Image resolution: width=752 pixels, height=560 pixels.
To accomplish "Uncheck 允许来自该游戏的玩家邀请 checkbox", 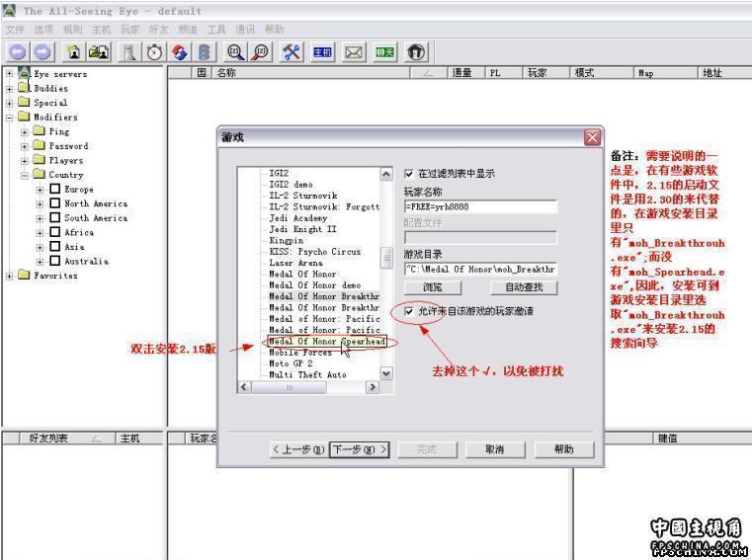I will click(x=409, y=311).
